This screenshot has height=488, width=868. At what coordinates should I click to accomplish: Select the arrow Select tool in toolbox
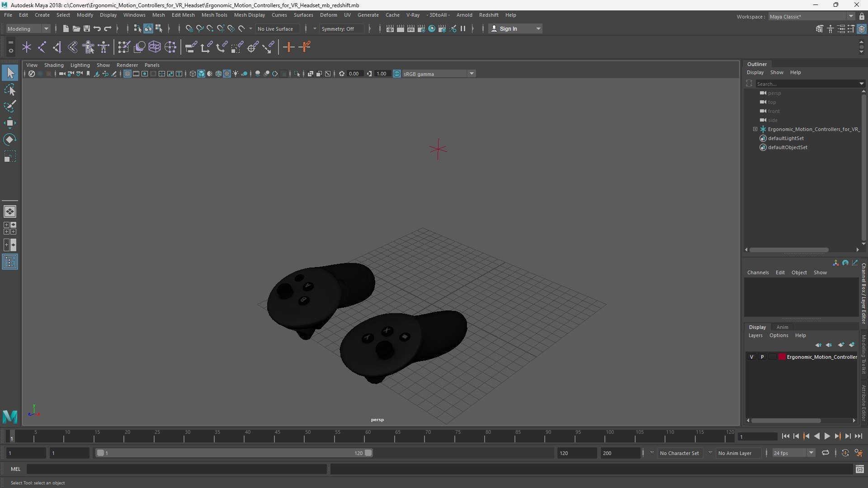[x=10, y=73]
